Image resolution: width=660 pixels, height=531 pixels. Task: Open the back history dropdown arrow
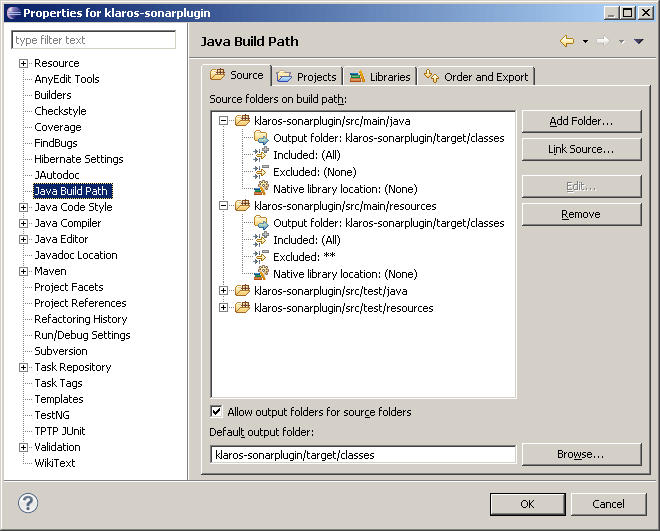(585, 41)
